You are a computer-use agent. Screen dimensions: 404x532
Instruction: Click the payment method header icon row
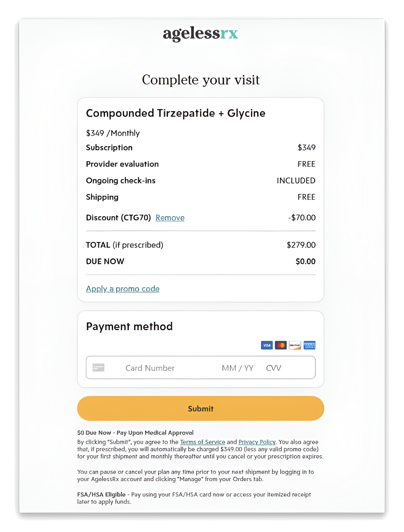coord(288,345)
